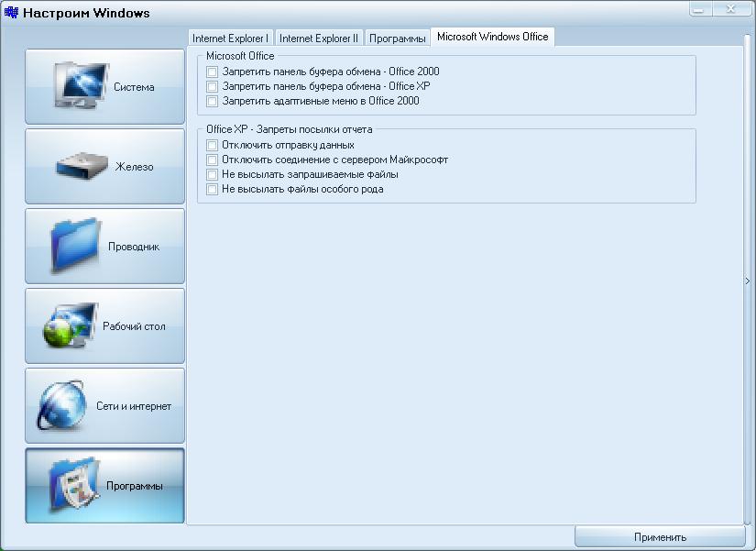Click the Настроим Windows window title
Image resolution: width=756 pixels, height=551 pixels.
[86, 13]
